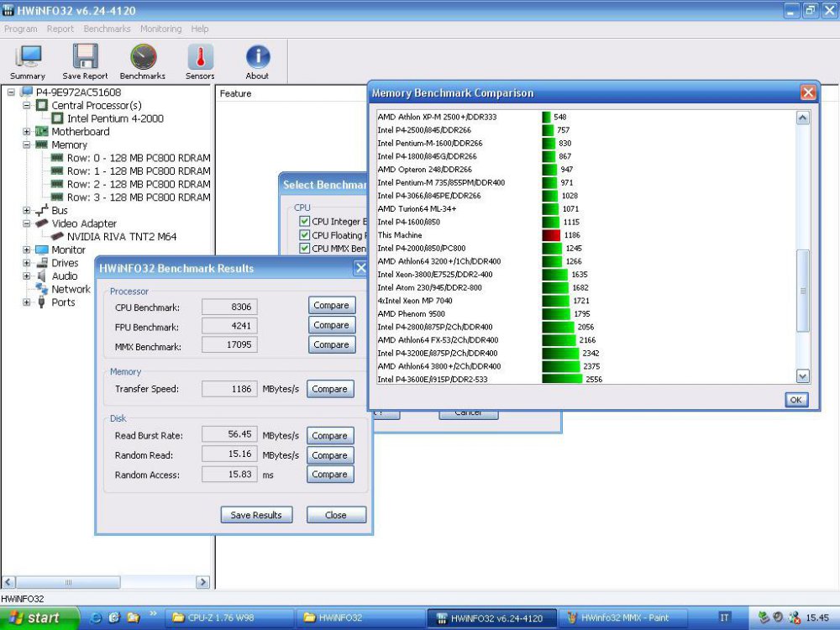
Task: Open the Monitoring menu
Action: pos(160,29)
